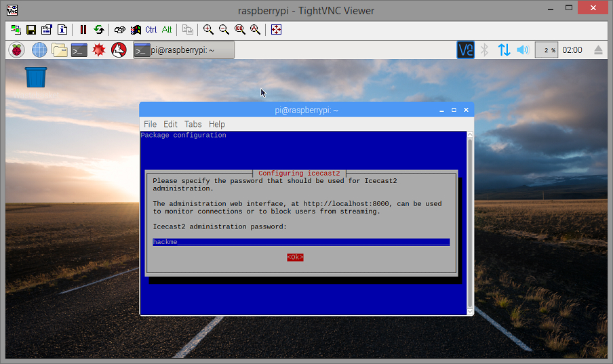Close the pi@raspberrypi terminal window
The height and width of the screenshot is (364, 613).
pyautogui.click(x=466, y=110)
